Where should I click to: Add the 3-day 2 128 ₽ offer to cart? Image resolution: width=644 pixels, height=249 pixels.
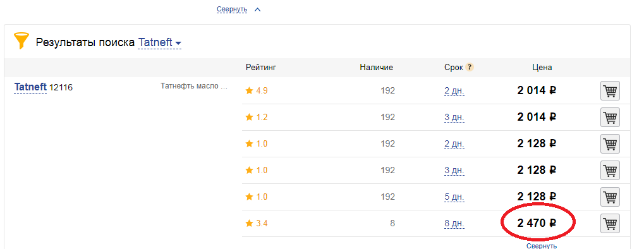(x=610, y=170)
